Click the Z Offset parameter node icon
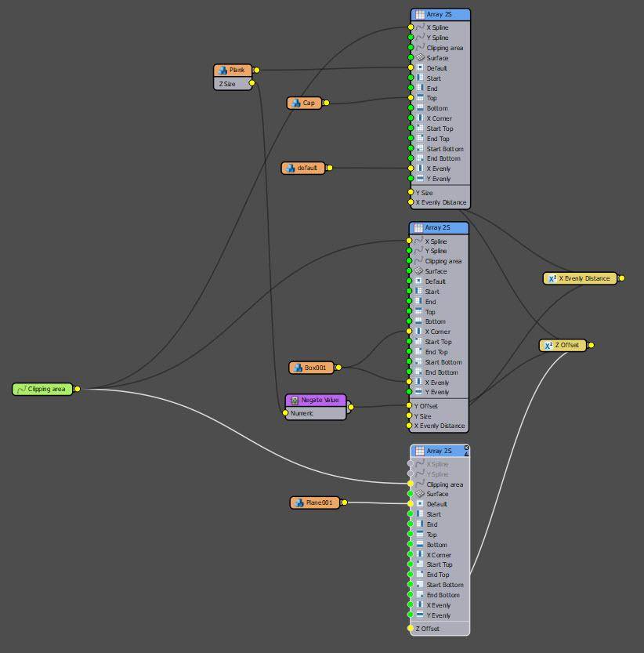The height and width of the screenshot is (653, 644). (x=548, y=345)
